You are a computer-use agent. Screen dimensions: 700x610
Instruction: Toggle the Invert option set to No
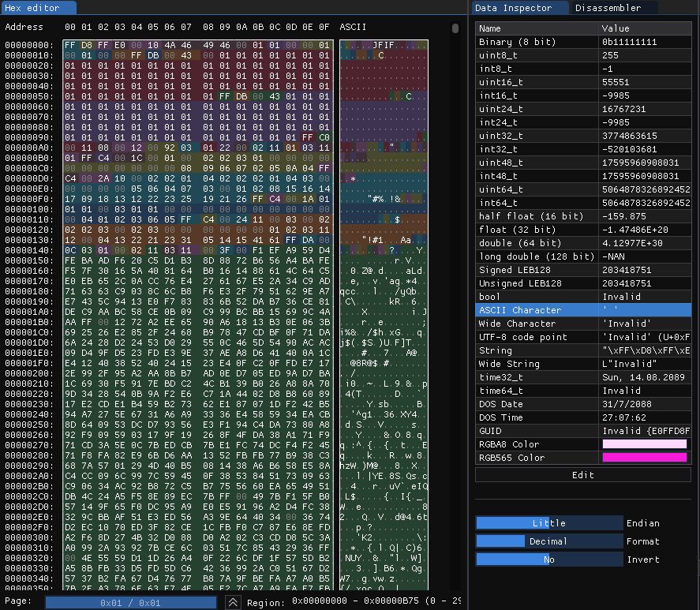pos(548,559)
